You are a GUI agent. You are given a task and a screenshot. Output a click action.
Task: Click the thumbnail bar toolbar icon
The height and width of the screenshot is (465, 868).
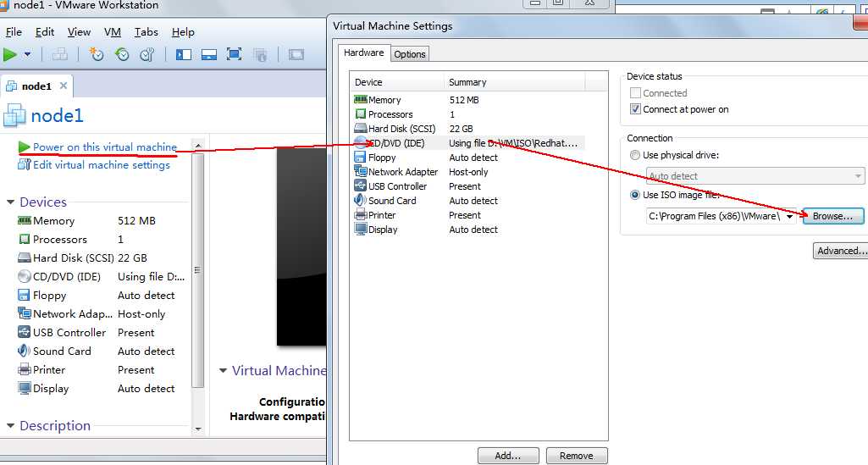208,54
